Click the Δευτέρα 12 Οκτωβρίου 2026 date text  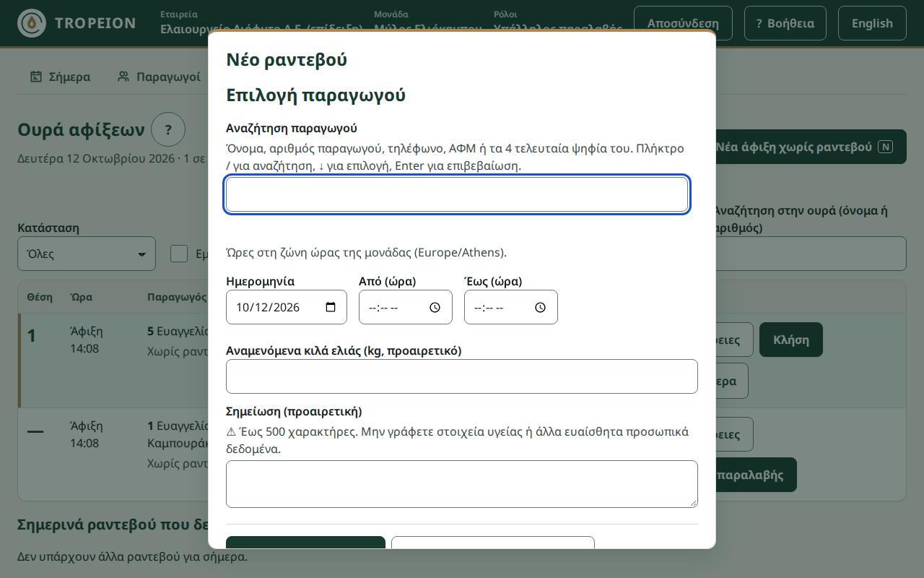pyautogui.click(x=97, y=158)
